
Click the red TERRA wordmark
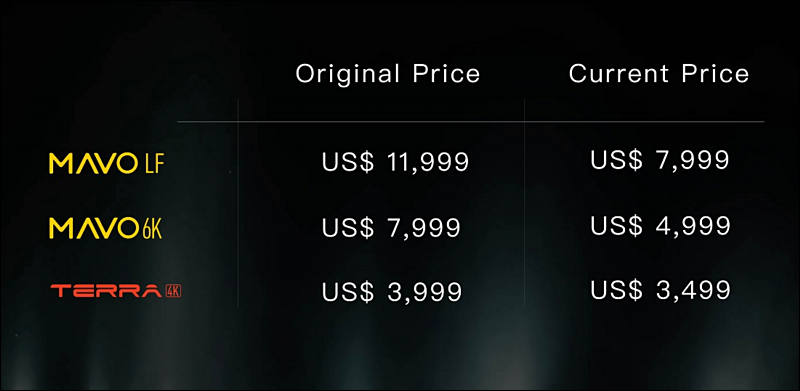(x=106, y=291)
